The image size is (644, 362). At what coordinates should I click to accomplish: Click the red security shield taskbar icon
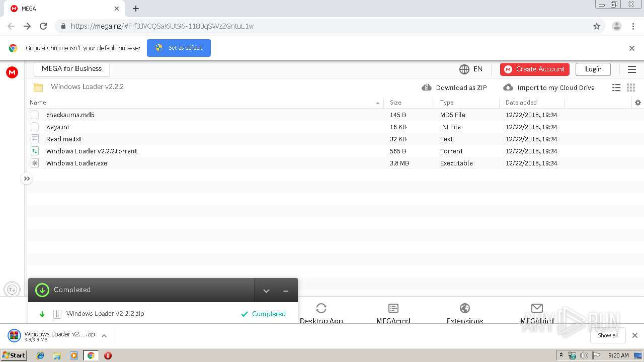tap(108, 355)
